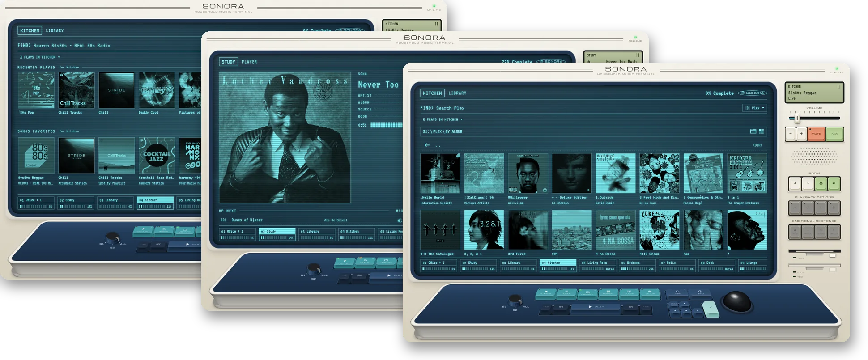Click the teal Setup gear key on front keyboard

[x=650, y=294]
